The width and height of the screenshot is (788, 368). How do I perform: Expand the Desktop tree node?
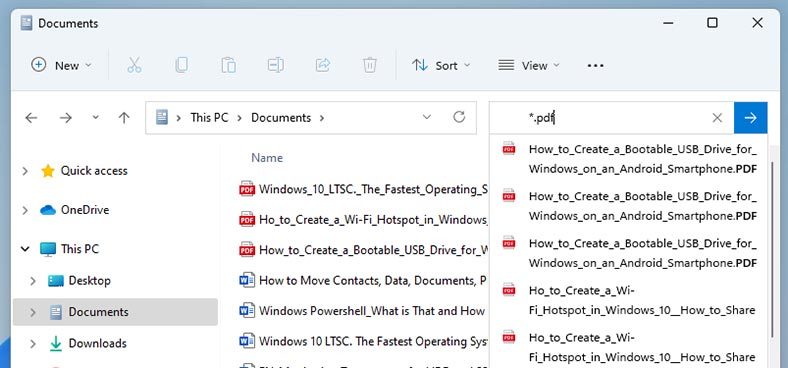33,281
